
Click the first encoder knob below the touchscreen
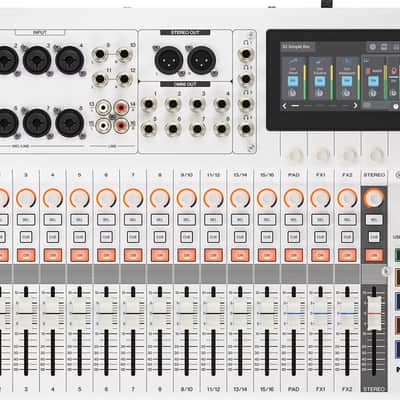click(x=295, y=155)
